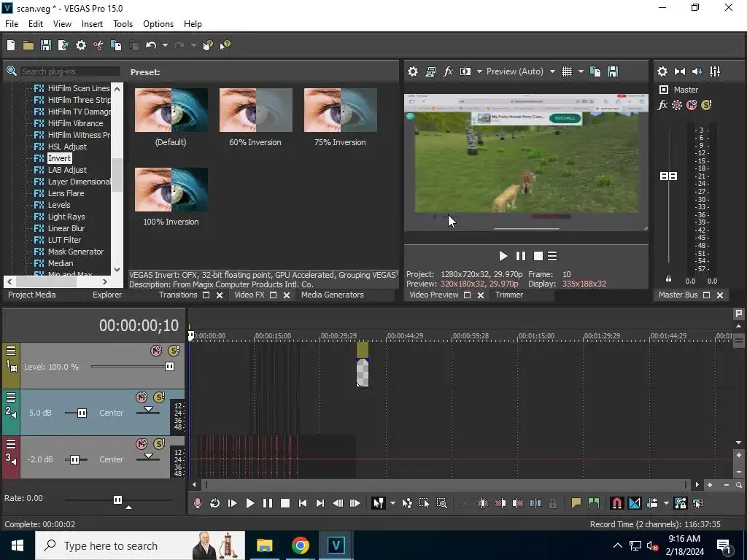Viewport: 747px width, 560px height.
Task: Open File Explorer from the taskbar
Action: pos(264,545)
